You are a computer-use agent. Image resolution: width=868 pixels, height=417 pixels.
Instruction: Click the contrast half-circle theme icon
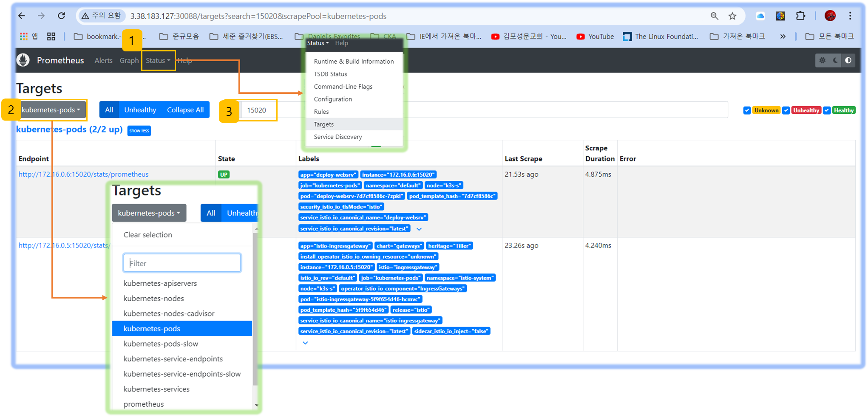(x=848, y=60)
